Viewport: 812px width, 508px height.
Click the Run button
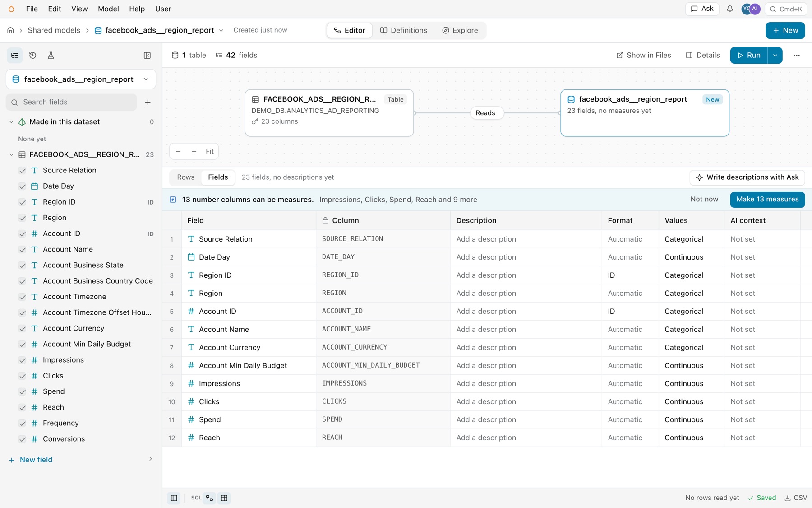point(749,55)
